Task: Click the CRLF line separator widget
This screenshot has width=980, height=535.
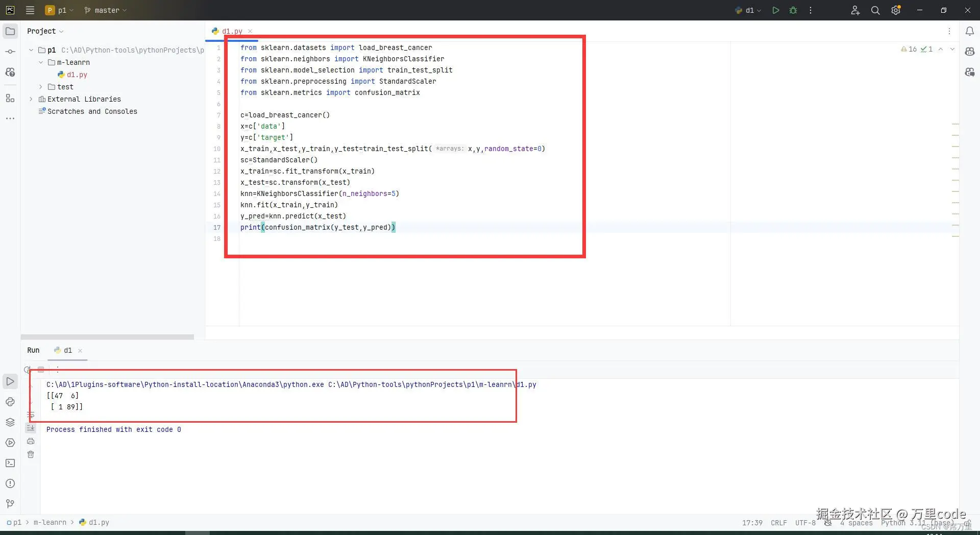Action: pyautogui.click(x=779, y=523)
